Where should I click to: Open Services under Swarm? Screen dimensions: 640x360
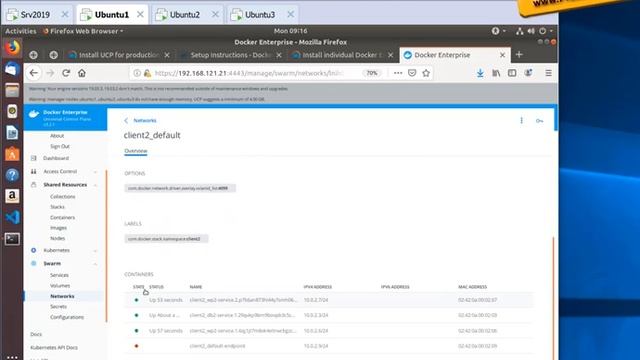coord(59,276)
